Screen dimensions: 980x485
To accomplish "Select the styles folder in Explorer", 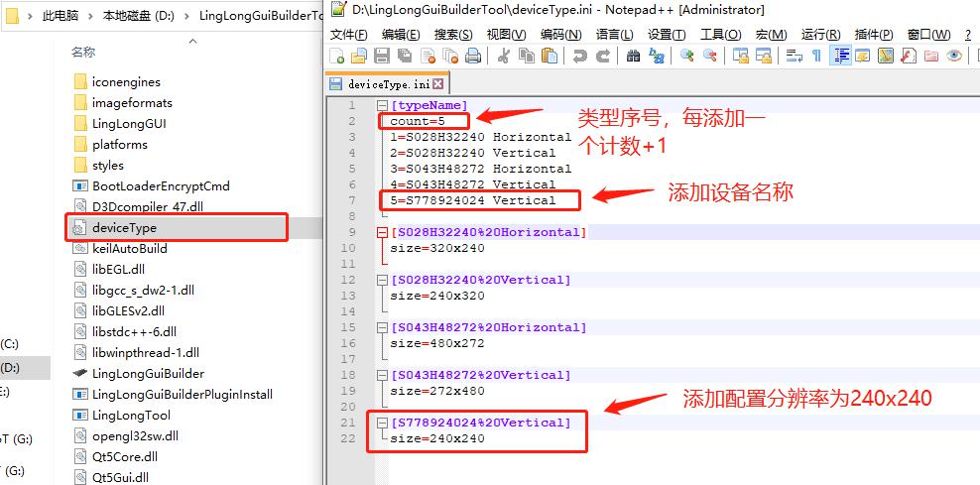I will tap(108, 165).
